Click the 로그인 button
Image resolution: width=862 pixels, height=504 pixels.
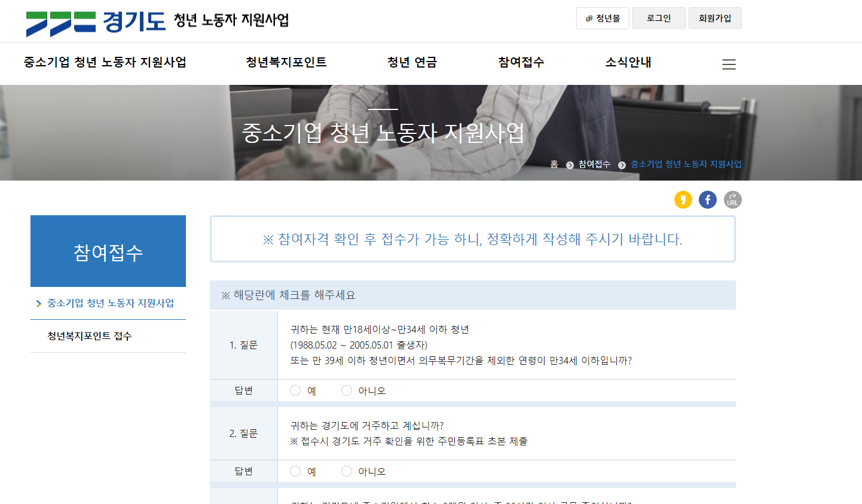click(659, 18)
